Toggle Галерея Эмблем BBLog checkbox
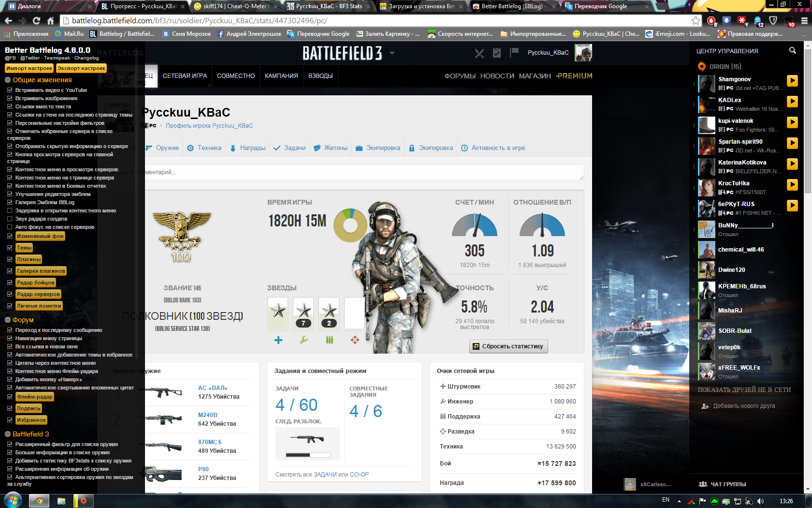The height and width of the screenshot is (508, 812). [10, 202]
